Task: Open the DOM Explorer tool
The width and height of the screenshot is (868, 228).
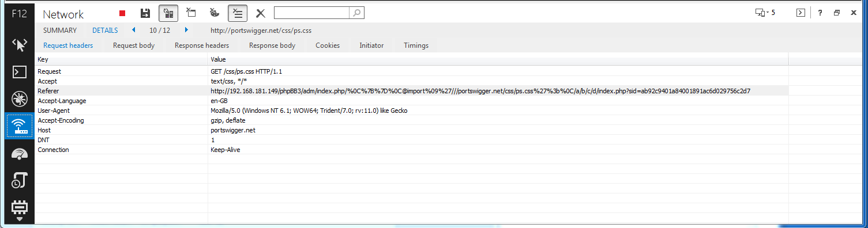Action: 20,45
